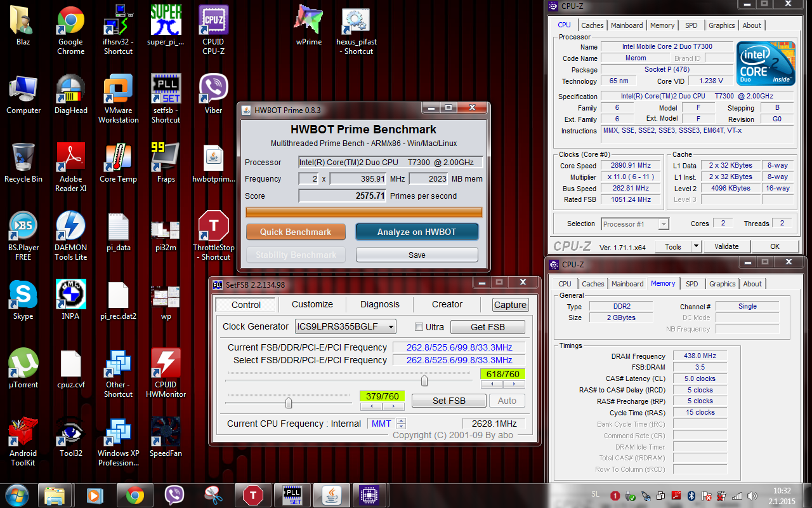Open the super_pi desktop icon
The width and height of the screenshot is (812, 508).
166,25
